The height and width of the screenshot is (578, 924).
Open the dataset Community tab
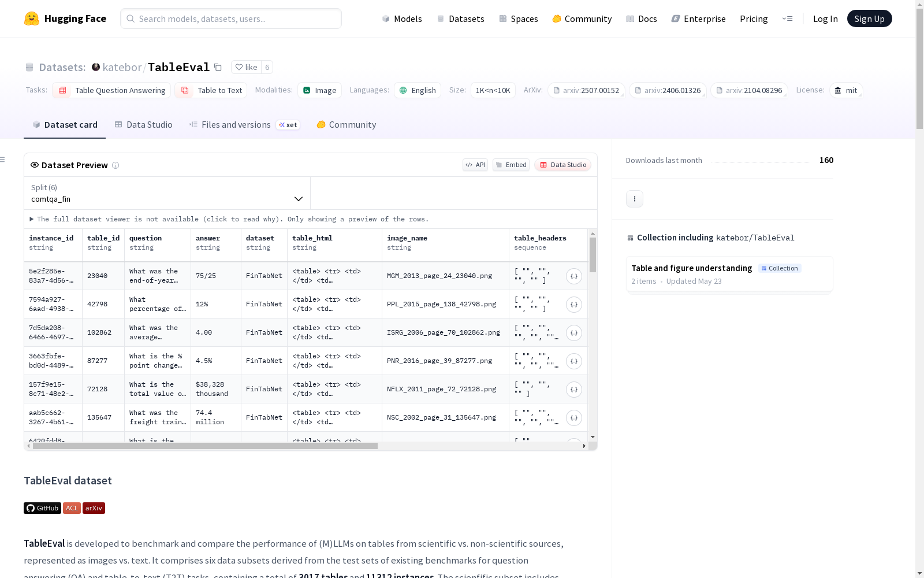click(346, 125)
